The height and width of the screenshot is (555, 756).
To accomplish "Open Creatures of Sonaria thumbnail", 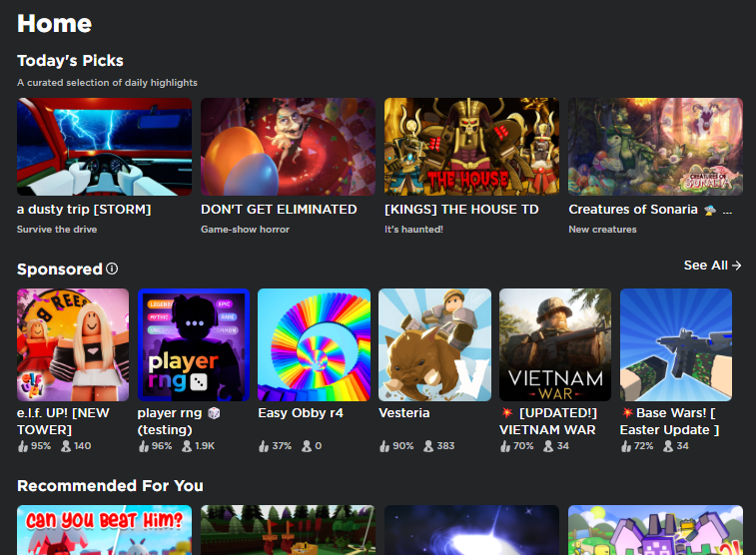I will [x=655, y=147].
